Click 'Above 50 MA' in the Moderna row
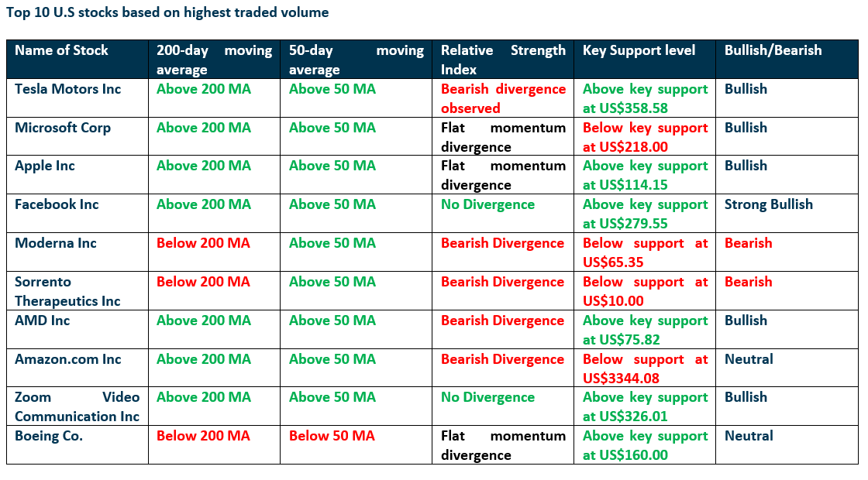The height and width of the screenshot is (480, 868). coord(332,243)
